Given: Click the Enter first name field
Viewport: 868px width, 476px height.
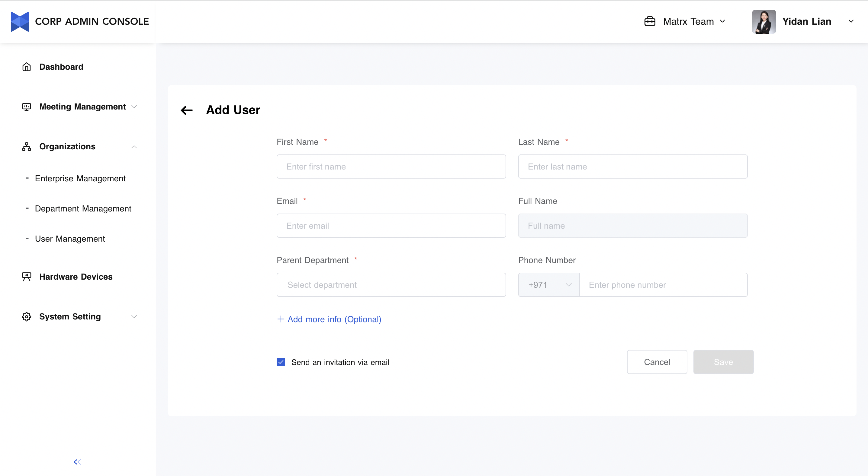Looking at the screenshot, I should click(x=391, y=167).
